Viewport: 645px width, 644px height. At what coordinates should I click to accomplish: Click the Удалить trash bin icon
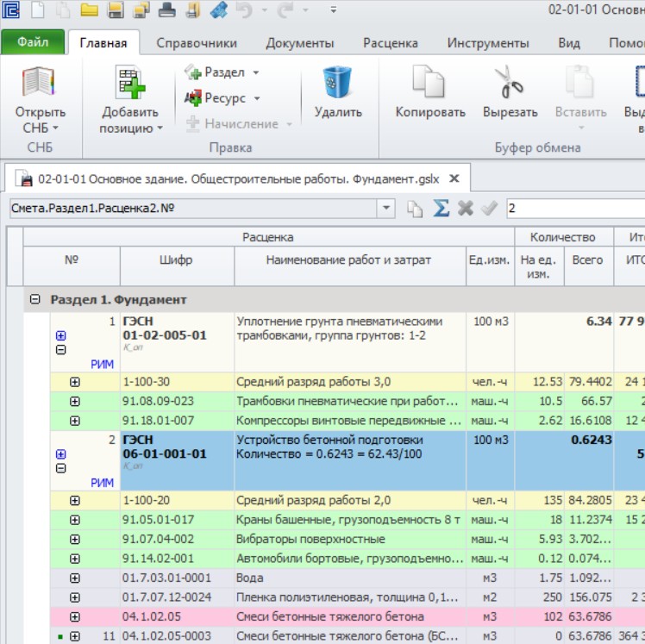pyautogui.click(x=337, y=82)
